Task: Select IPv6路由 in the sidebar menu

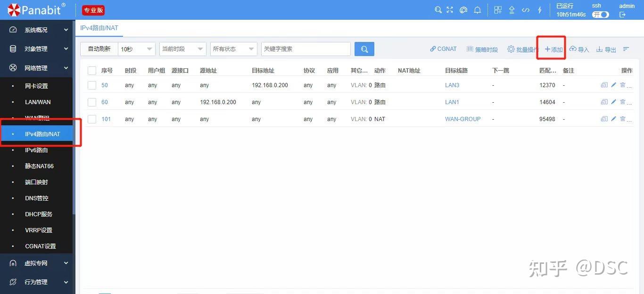Action: pyautogui.click(x=38, y=150)
